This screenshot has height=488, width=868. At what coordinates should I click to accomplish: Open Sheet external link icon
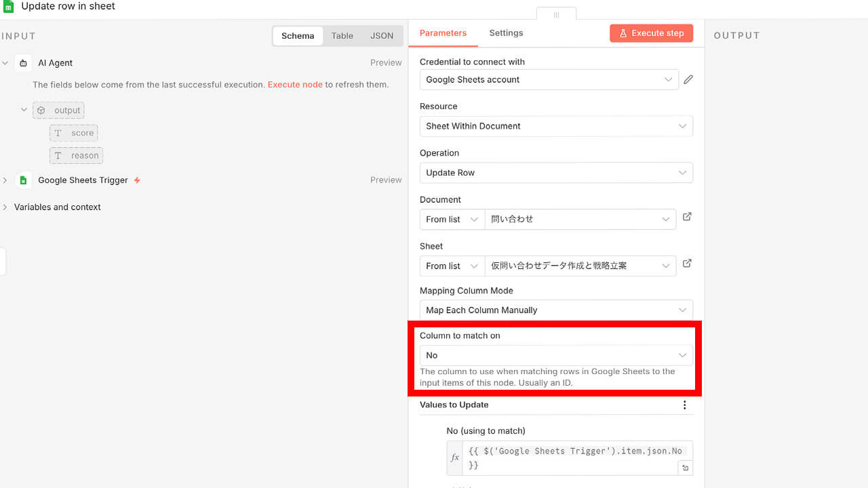(x=687, y=264)
